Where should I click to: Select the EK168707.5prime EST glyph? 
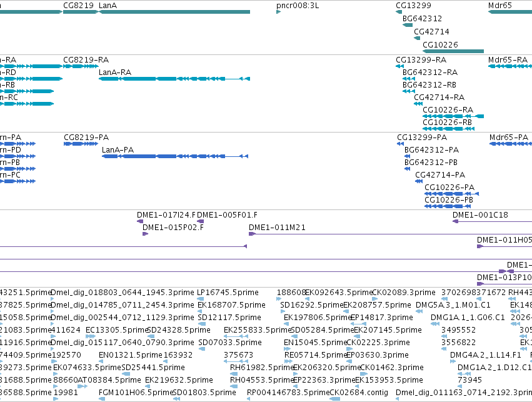(201, 311)
